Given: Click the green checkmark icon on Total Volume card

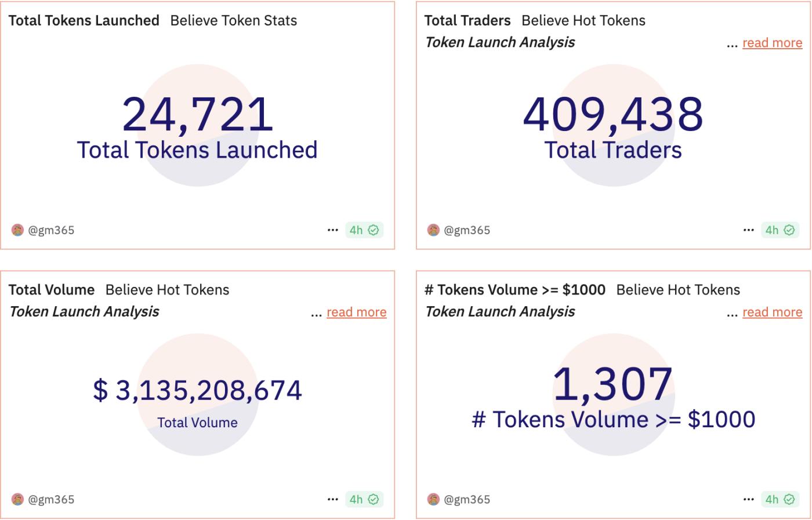Looking at the screenshot, I should (375, 499).
